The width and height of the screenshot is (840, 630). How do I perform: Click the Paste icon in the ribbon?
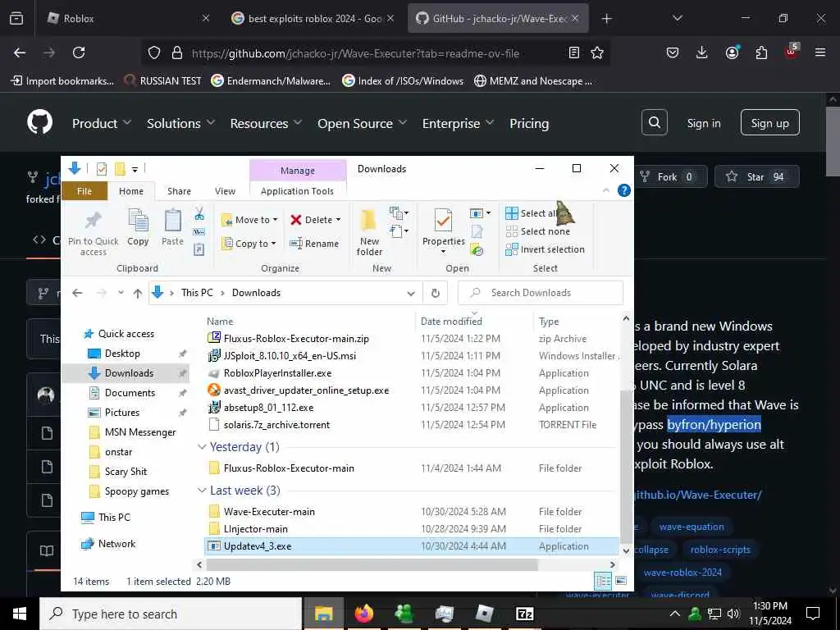click(x=172, y=221)
